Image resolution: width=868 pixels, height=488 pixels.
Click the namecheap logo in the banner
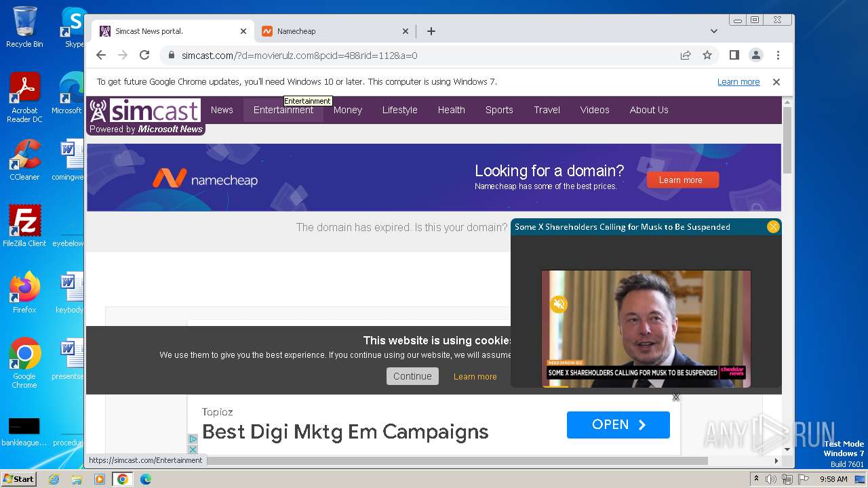[205, 179]
